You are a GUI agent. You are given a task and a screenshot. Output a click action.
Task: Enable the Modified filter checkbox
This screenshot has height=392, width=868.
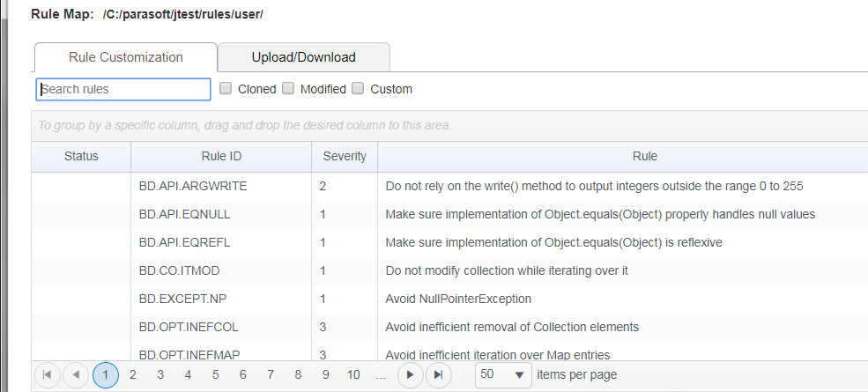click(x=288, y=88)
